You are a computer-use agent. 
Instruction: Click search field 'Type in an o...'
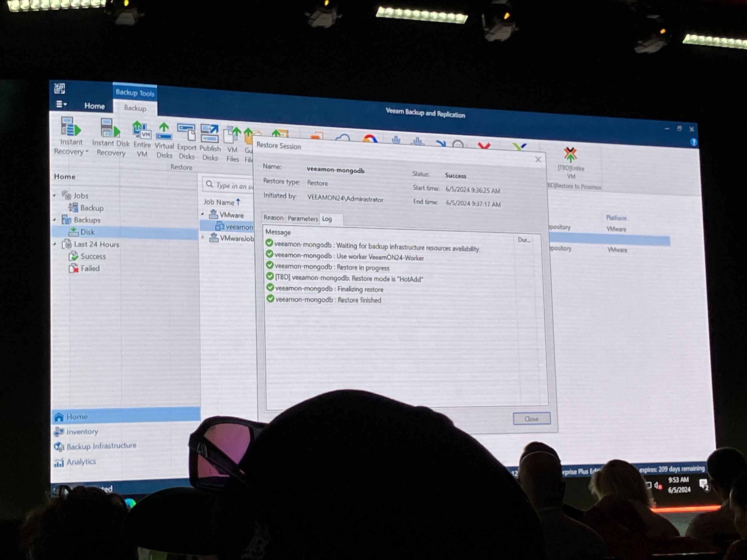pos(228,185)
